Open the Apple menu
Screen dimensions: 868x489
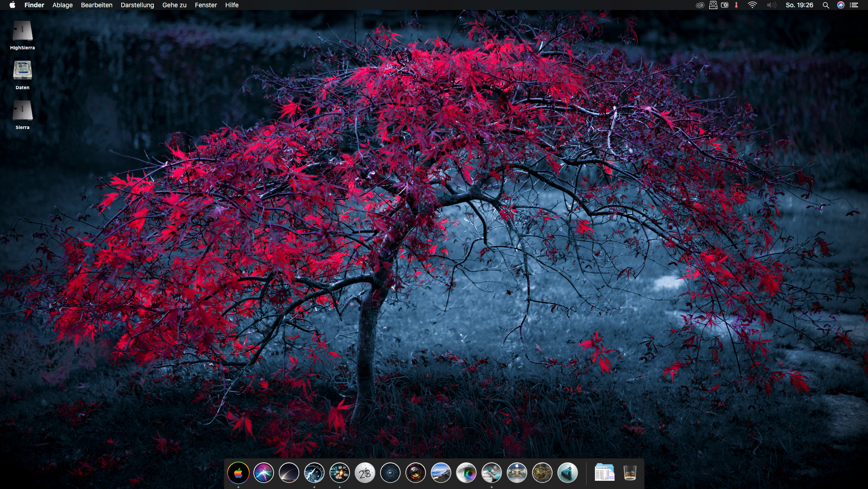pos(12,5)
